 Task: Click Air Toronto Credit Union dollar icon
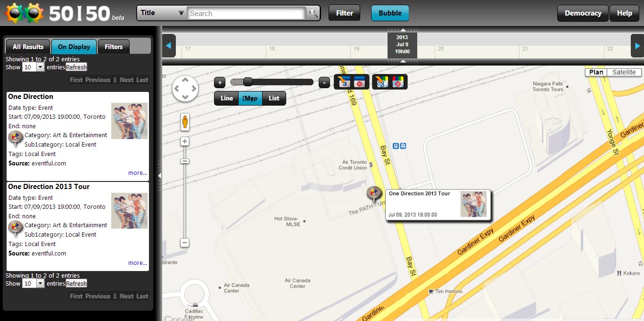(371, 165)
